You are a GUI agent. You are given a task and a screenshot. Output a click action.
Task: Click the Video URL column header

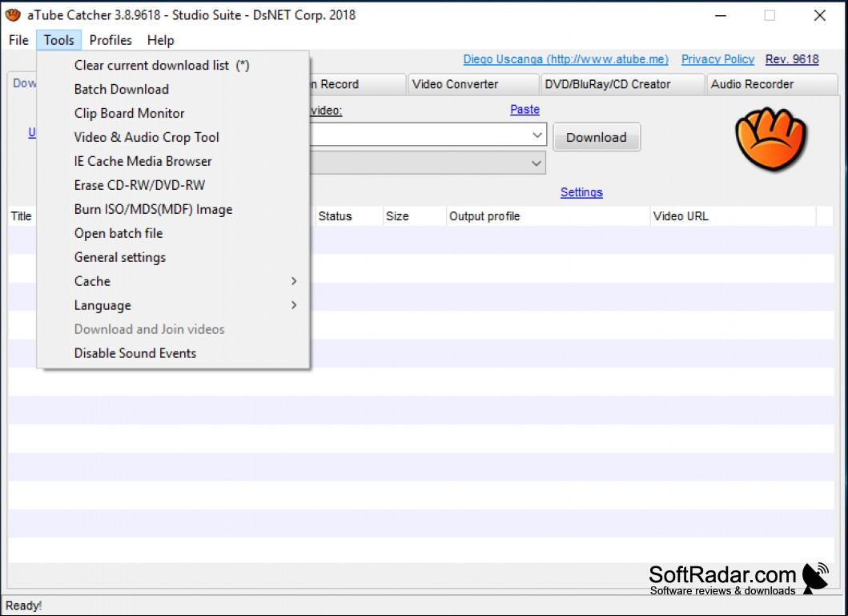[x=733, y=216]
